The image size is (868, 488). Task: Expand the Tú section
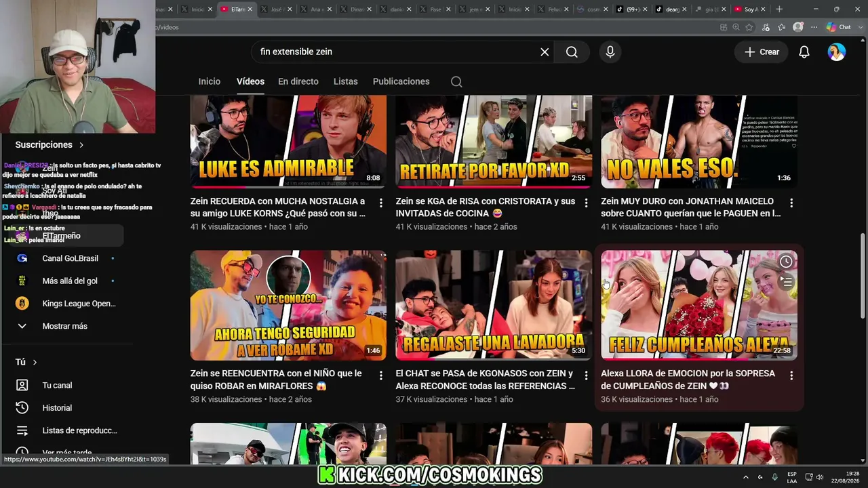pos(26,362)
